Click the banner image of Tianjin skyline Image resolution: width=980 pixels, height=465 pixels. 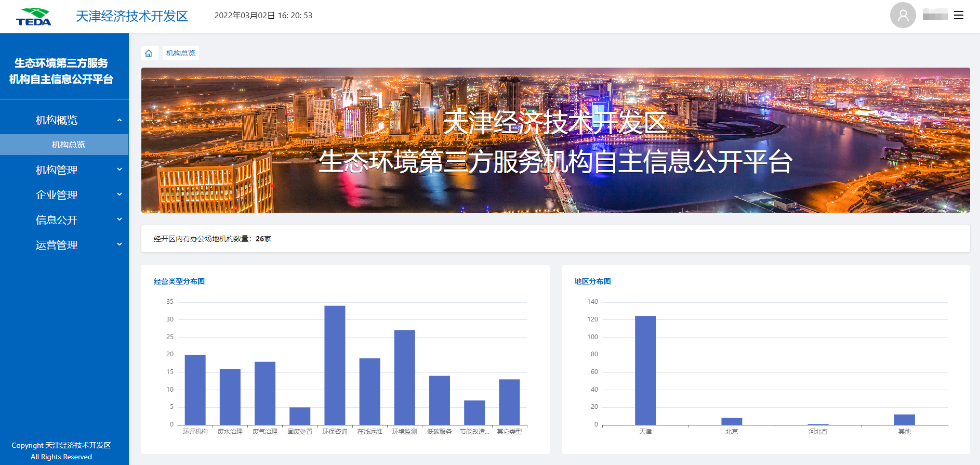555,140
